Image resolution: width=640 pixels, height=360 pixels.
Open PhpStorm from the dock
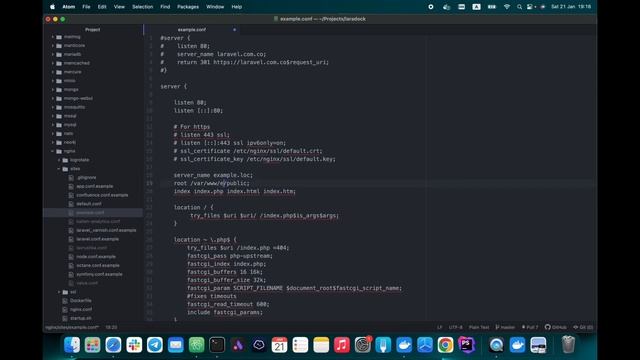[466, 345]
